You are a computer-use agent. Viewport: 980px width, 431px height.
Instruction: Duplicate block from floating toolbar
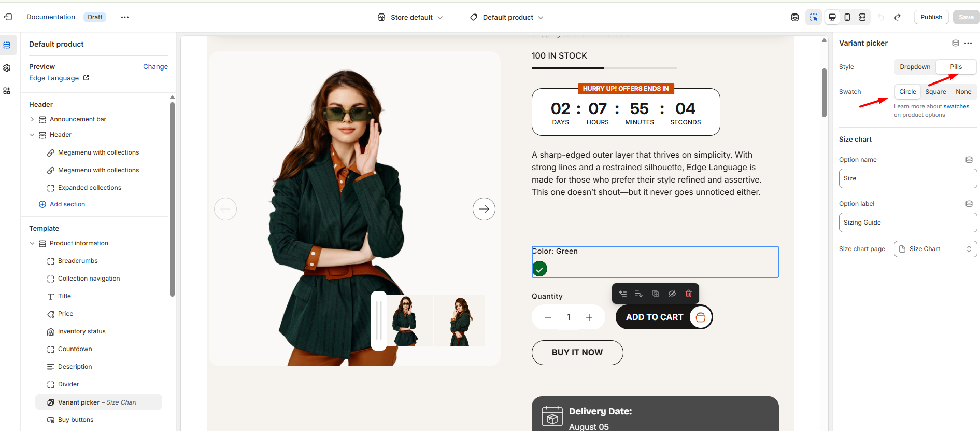tap(656, 294)
